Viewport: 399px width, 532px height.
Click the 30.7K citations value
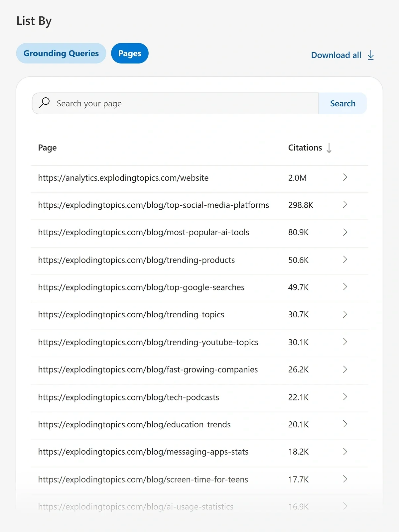pyautogui.click(x=298, y=315)
